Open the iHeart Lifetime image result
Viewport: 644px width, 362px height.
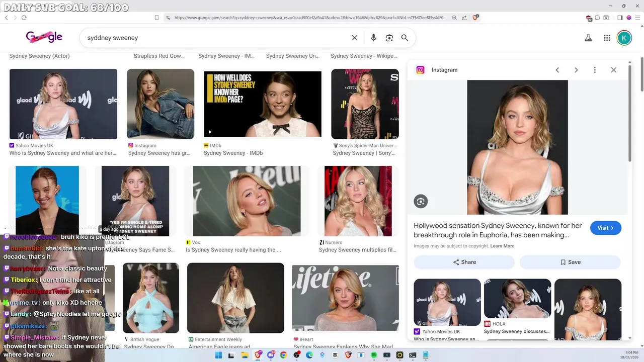coord(345,298)
